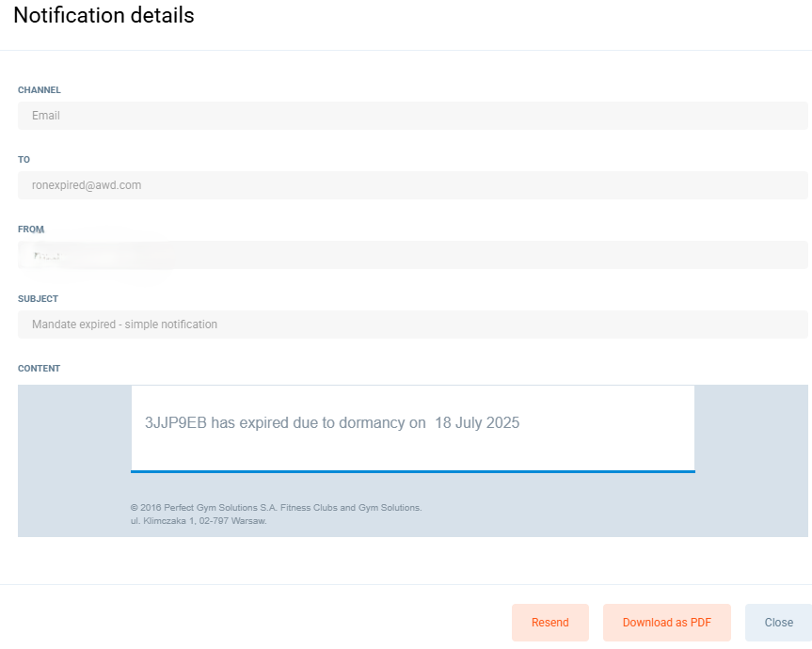The width and height of the screenshot is (812, 649).
Task: Select the Channel field showing Email
Action: tap(412, 116)
